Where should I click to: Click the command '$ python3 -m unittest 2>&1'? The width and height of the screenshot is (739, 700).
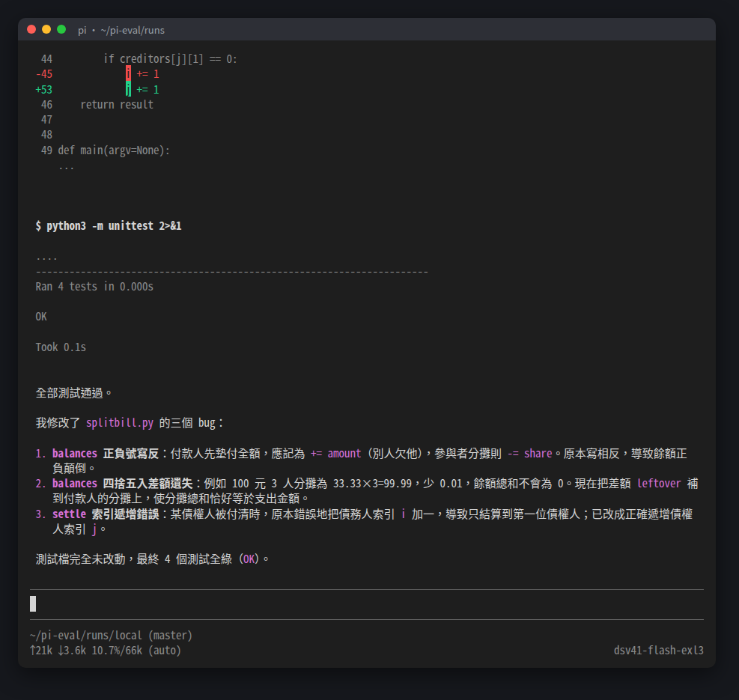[x=109, y=226]
